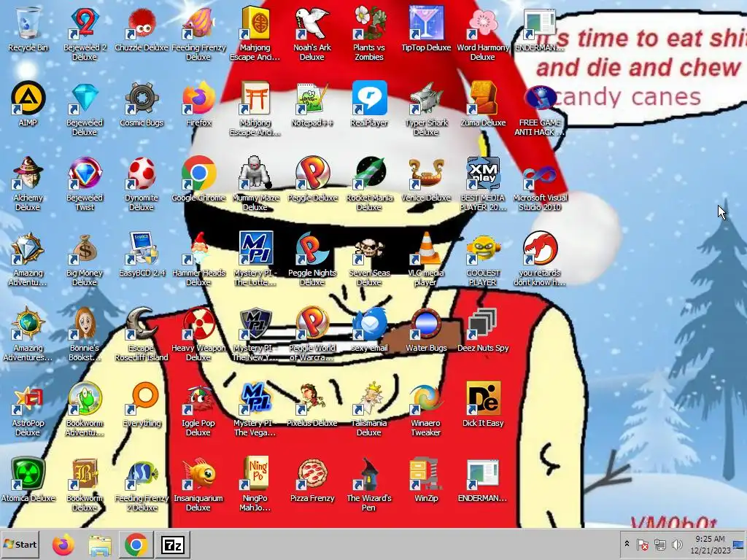The width and height of the screenshot is (747, 560).
Task: Click the Pixelus Deluxe icon
Action: (x=312, y=405)
